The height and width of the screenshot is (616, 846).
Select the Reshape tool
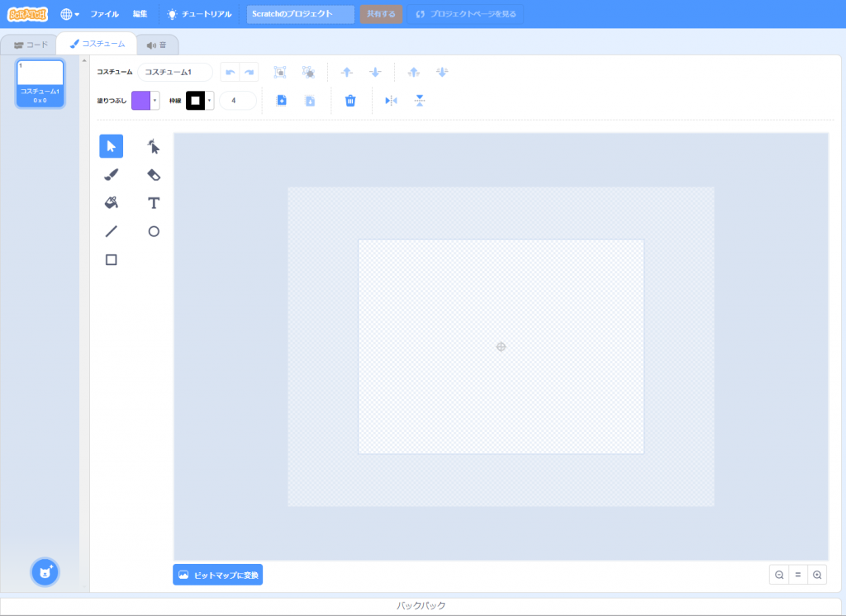[x=153, y=147]
